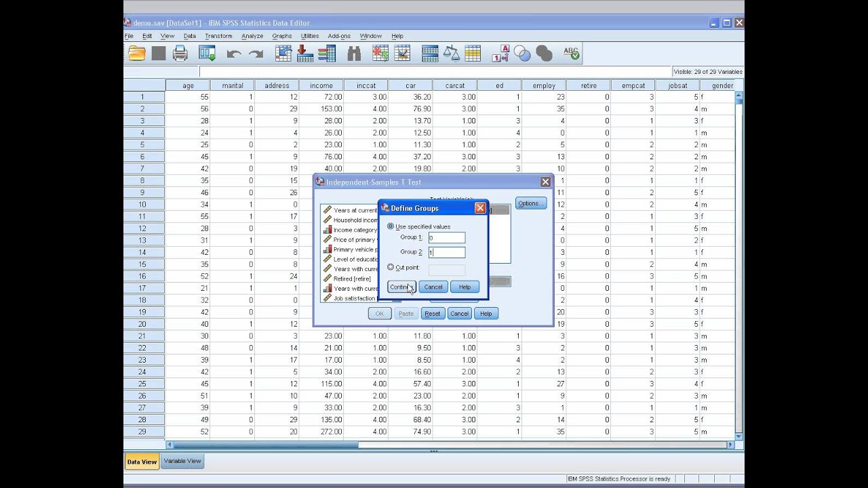
Task: Toggle the Value Labels icon
Action: click(500, 54)
